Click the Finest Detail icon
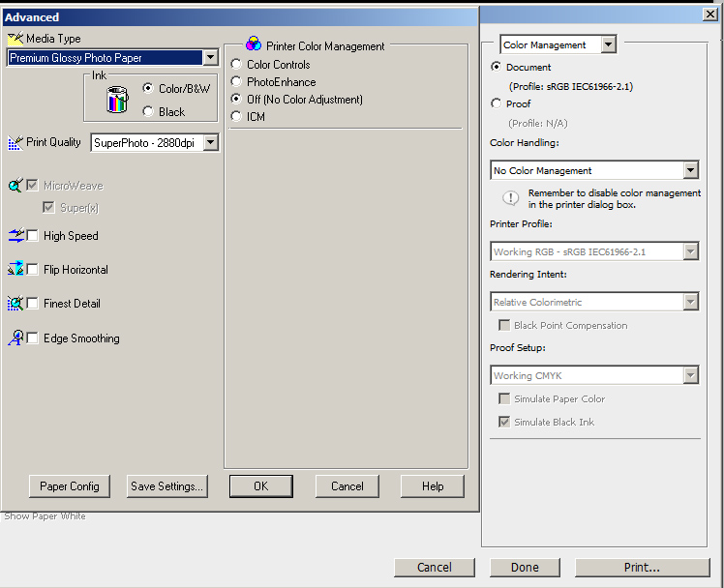This screenshot has width=724, height=588. (x=15, y=304)
